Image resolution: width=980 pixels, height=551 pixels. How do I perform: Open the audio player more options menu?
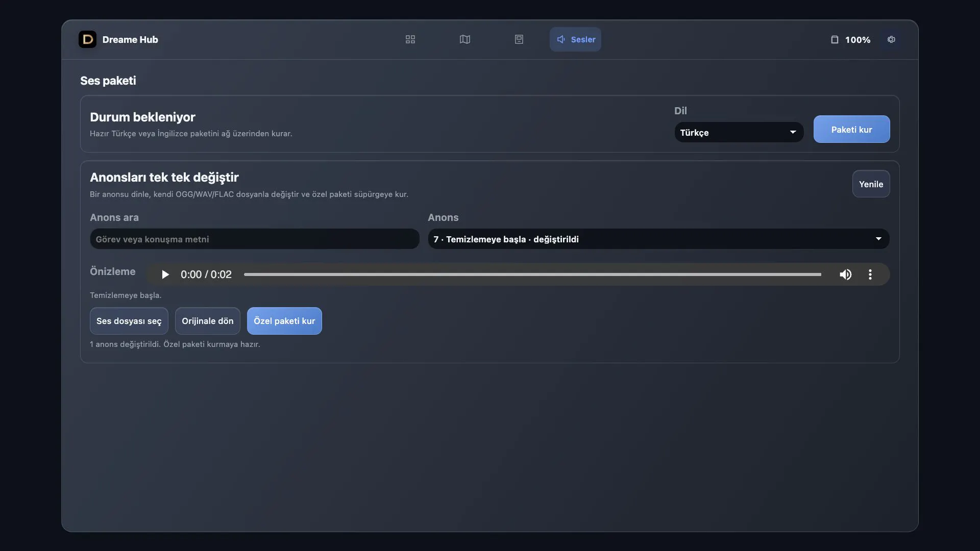click(x=870, y=274)
